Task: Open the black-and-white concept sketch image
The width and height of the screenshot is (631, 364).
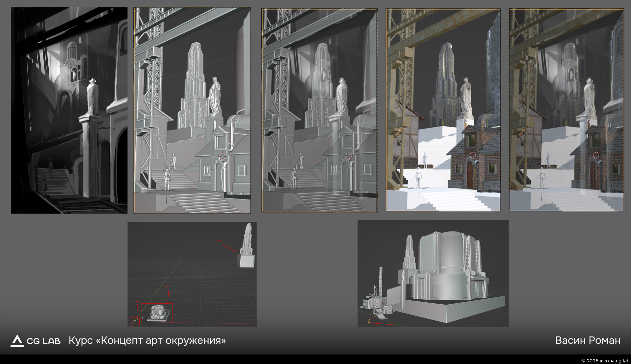Action: tap(69, 110)
